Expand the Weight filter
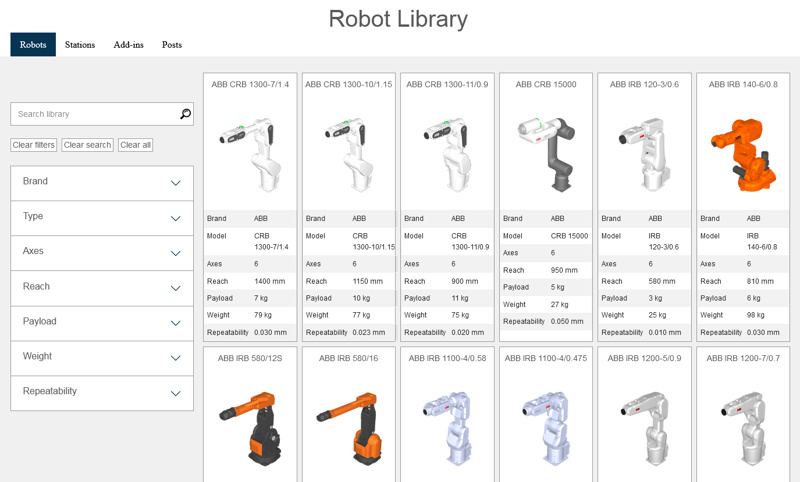 102,358
